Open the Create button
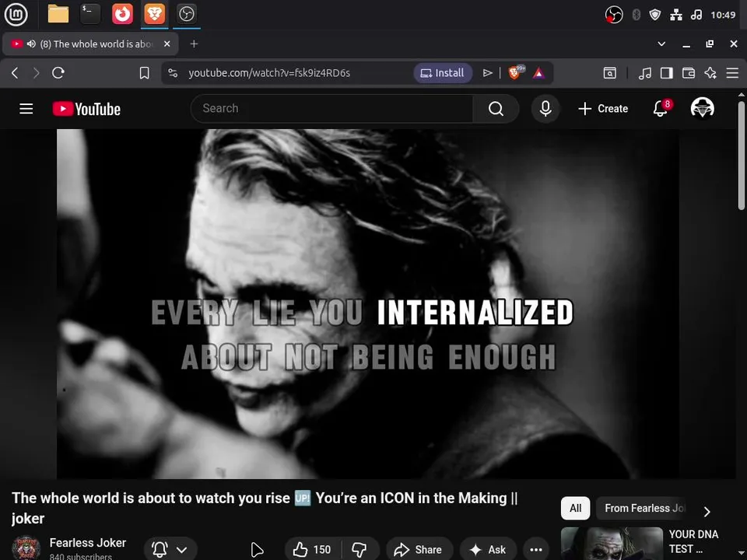The width and height of the screenshot is (747, 560). coord(603,109)
